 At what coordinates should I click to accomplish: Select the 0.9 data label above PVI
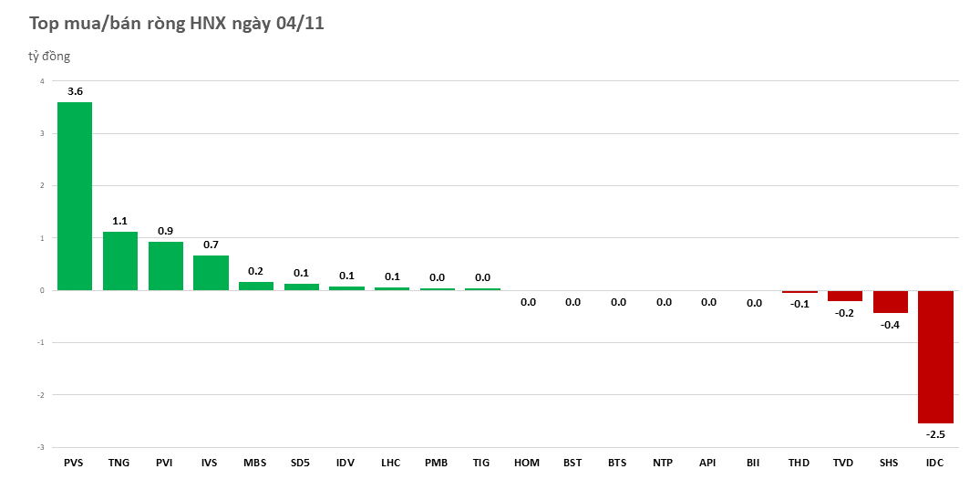tap(165, 231)
